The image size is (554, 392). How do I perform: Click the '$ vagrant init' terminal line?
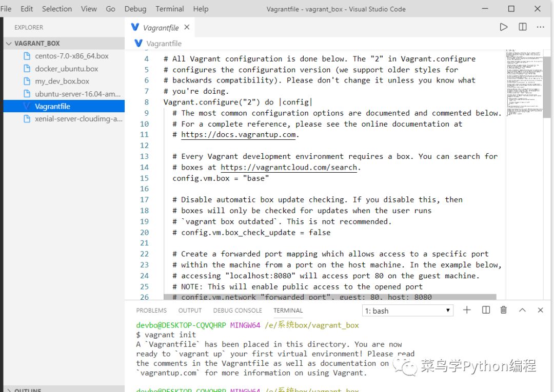[x=166, y=335]
